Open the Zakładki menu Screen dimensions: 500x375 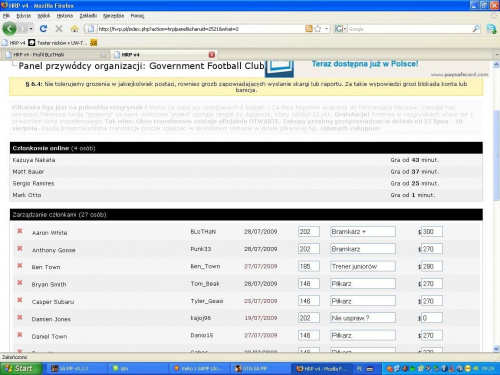[x=88, y=16]
